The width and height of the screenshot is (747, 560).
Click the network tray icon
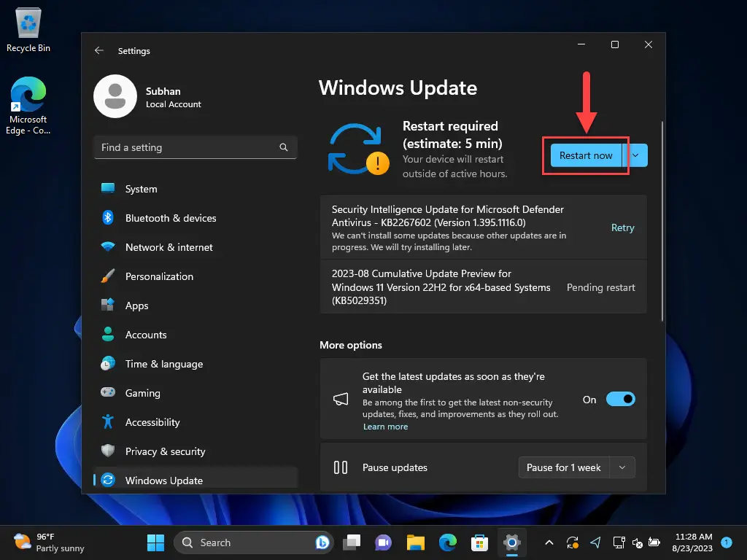click(619, 542)
